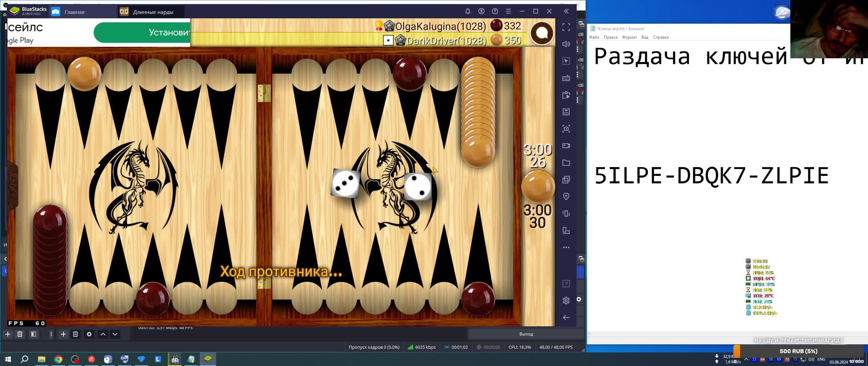This screenshot has width=868, height=366.
Task: Expand more sidebar tools three dots
Action: [x=566, y=247]
